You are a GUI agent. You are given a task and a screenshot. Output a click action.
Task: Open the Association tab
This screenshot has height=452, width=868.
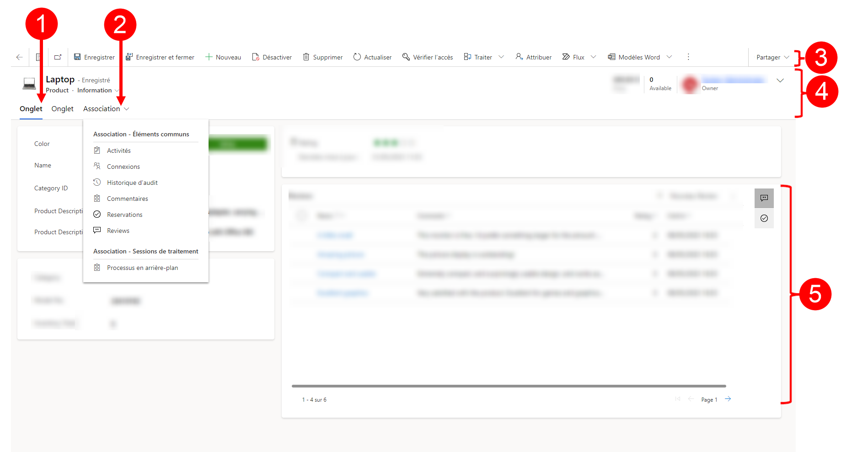tap(102, 109)
